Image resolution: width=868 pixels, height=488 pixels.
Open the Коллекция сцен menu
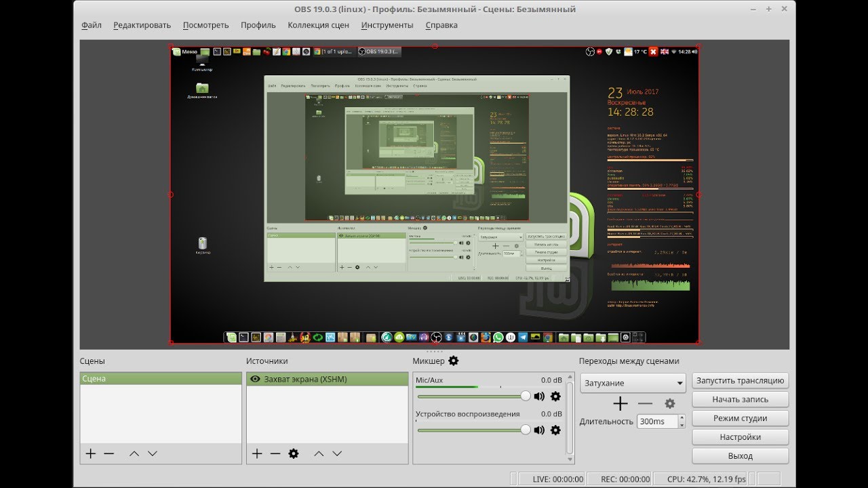pos(319,25)
